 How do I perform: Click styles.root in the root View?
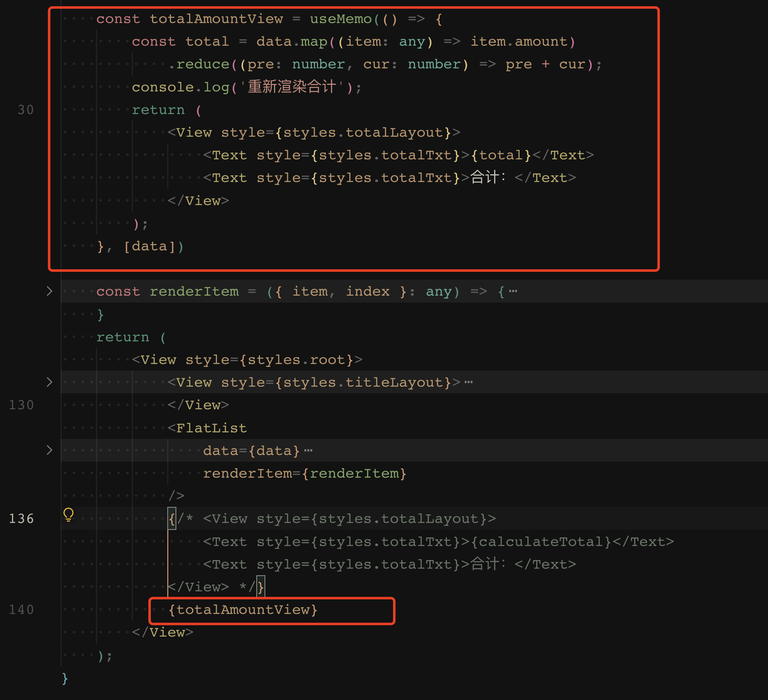(297, 360)
